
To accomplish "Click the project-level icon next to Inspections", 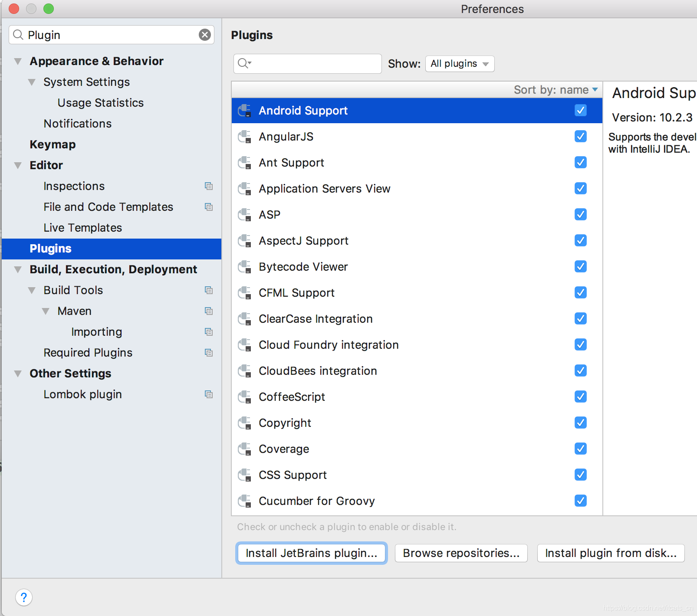I will (209, 186).
